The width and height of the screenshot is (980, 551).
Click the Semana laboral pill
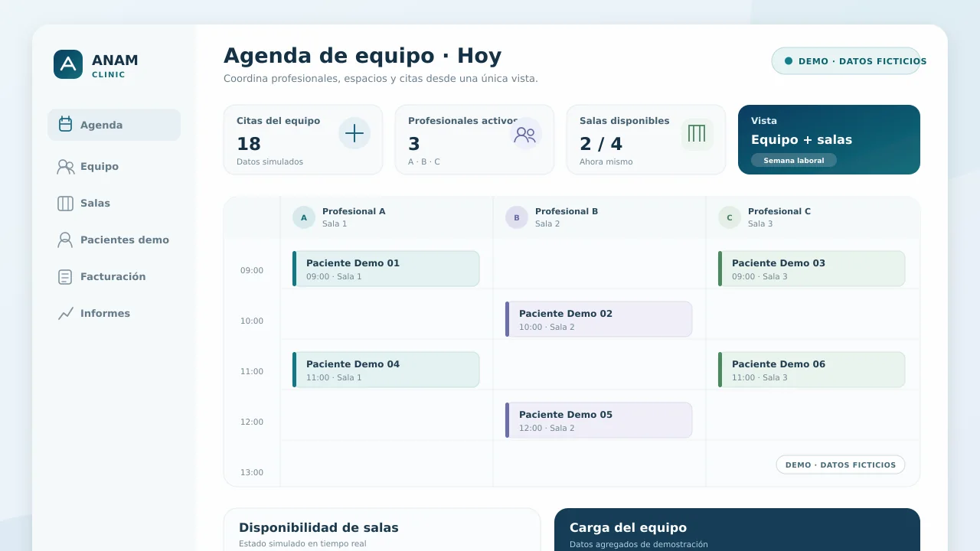click(x=794, y=161)
